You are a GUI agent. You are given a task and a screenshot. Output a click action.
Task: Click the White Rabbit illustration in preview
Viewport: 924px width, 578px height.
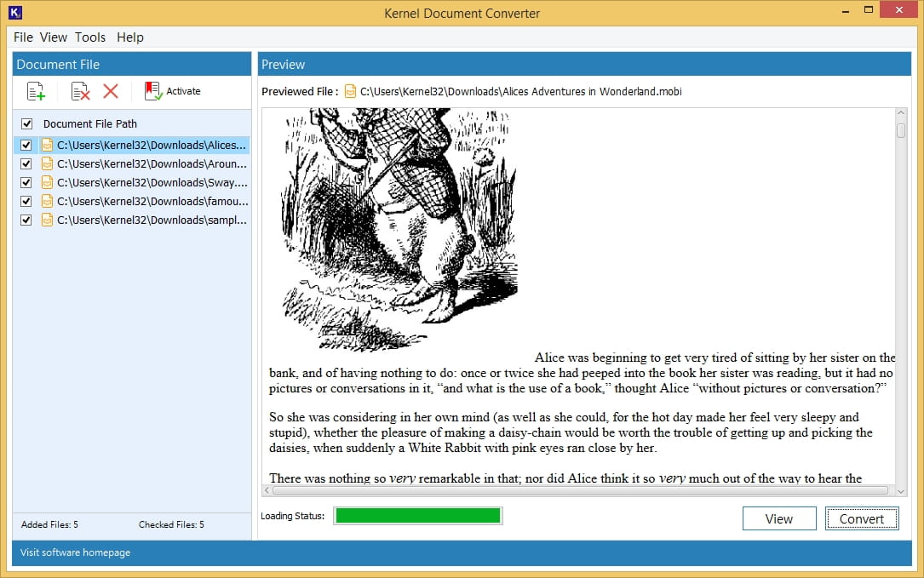(399, 230)
